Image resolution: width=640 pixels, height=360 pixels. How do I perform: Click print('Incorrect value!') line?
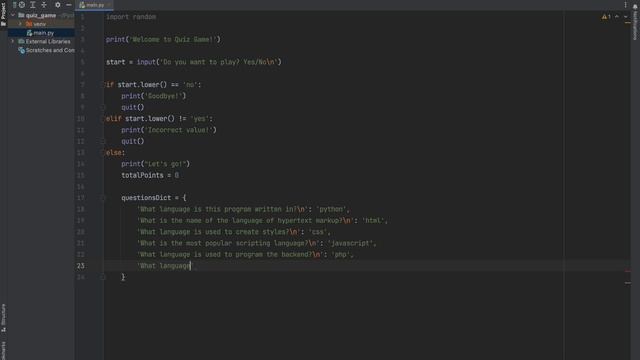[x=169, y=130]
